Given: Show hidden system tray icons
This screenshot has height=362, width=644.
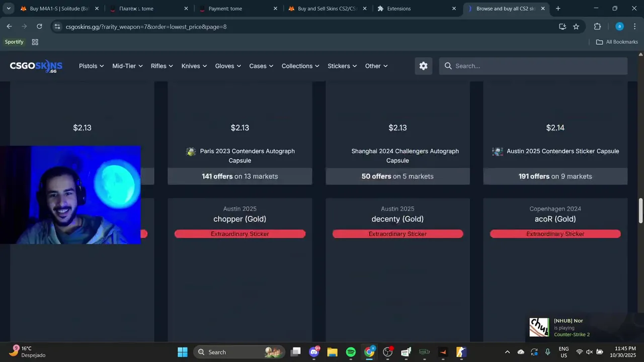Looking at the screenshot, I should [507, 352].
